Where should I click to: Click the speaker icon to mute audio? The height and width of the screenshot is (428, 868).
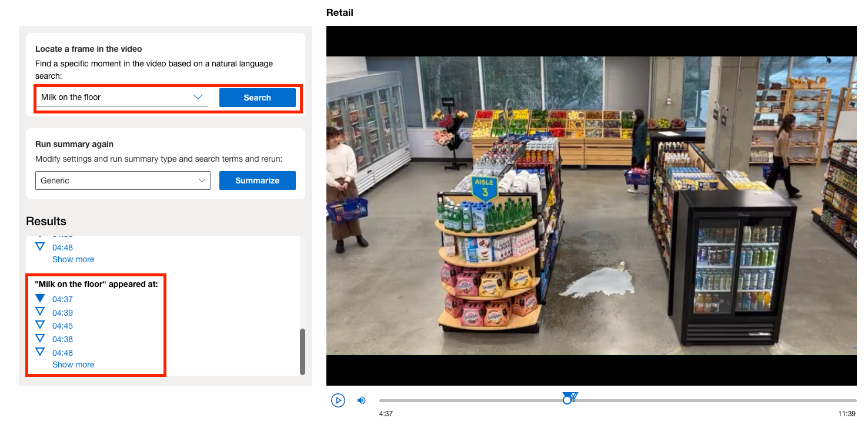pos(361,400)
